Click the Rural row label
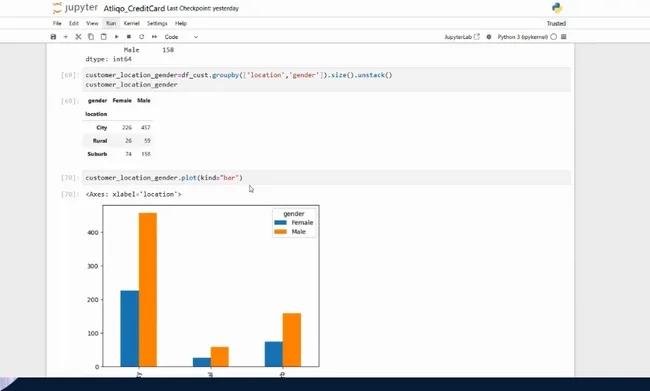The width and height of the screenshot is (650, 391). pyautogui.click(x=100, y=141)
